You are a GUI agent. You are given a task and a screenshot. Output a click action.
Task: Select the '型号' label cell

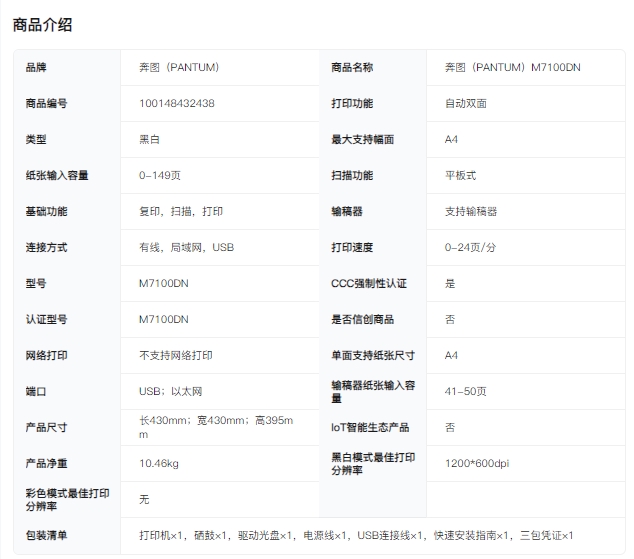36,283
